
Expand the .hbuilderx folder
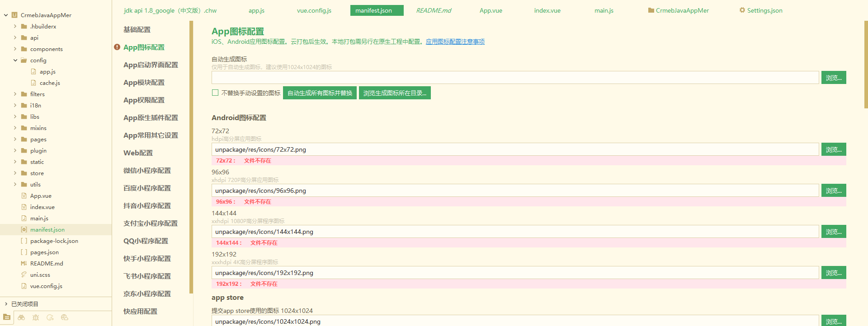15,26
